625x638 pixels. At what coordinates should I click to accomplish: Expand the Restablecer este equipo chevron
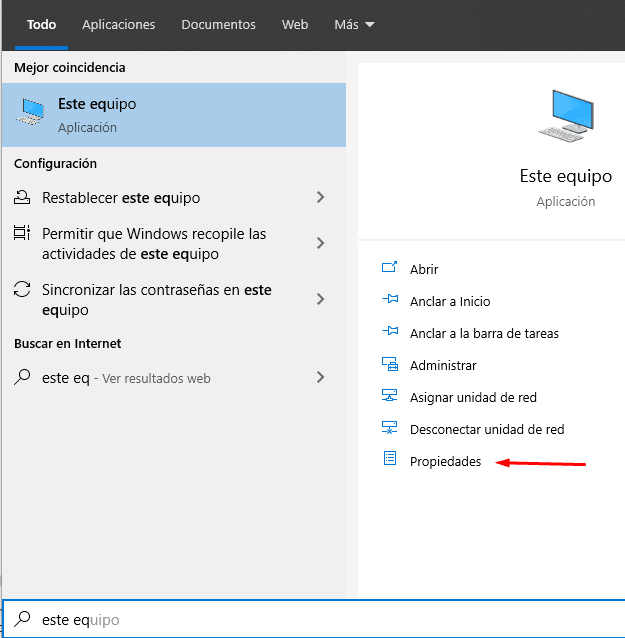pos(321,197)
